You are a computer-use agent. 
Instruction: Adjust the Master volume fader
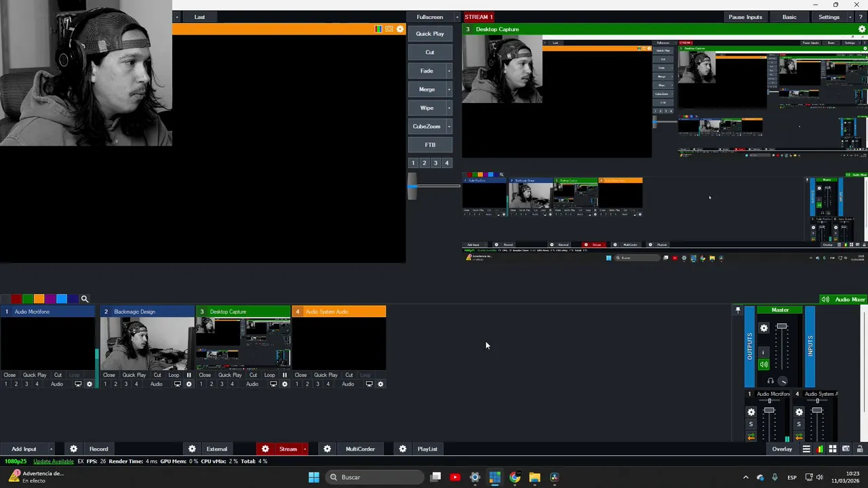[x=782, y=327]
